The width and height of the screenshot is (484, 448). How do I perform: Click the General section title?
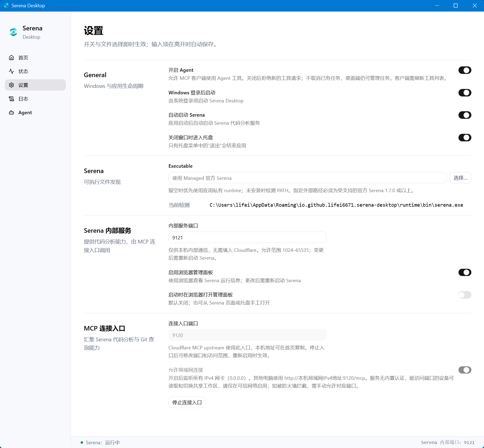(x=95, y=75)
